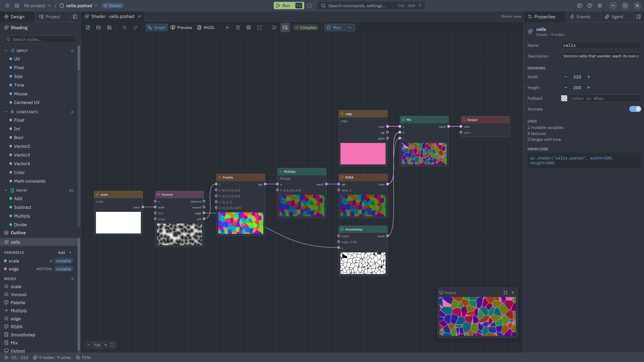Collapse the right properties sidebar
644x362 pixels.
pos(638,16)
